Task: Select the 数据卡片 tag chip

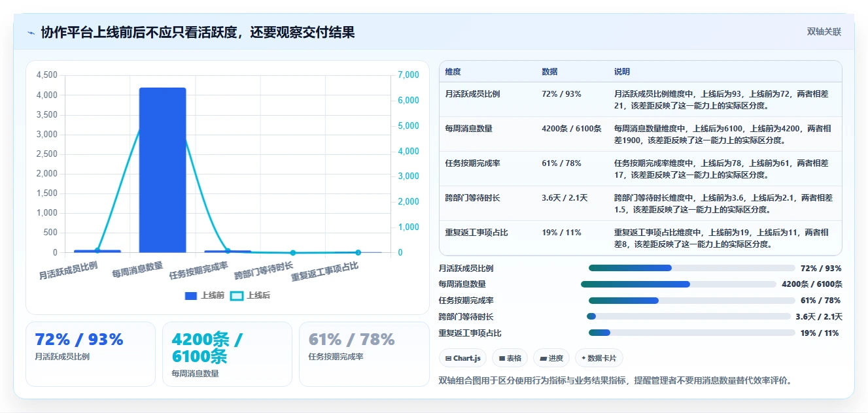Action: coord(599,358)
